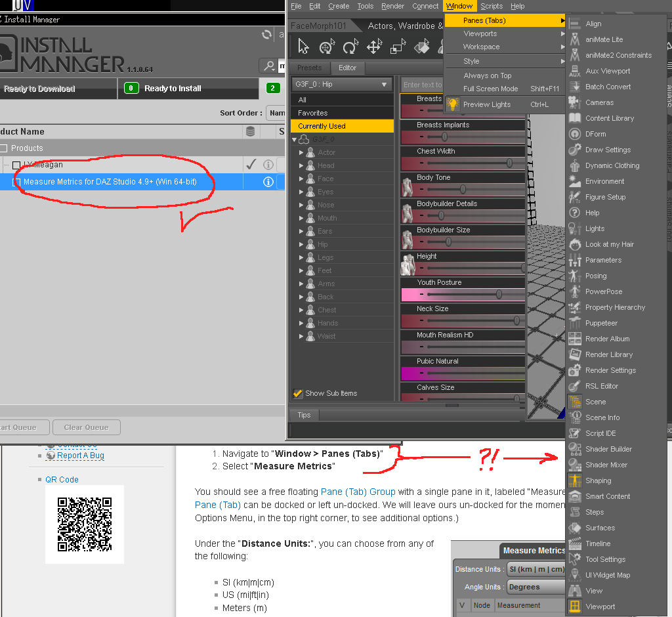Open the Window menu
The height and width of the screenshot is (617, 672).
click(459, 6)
